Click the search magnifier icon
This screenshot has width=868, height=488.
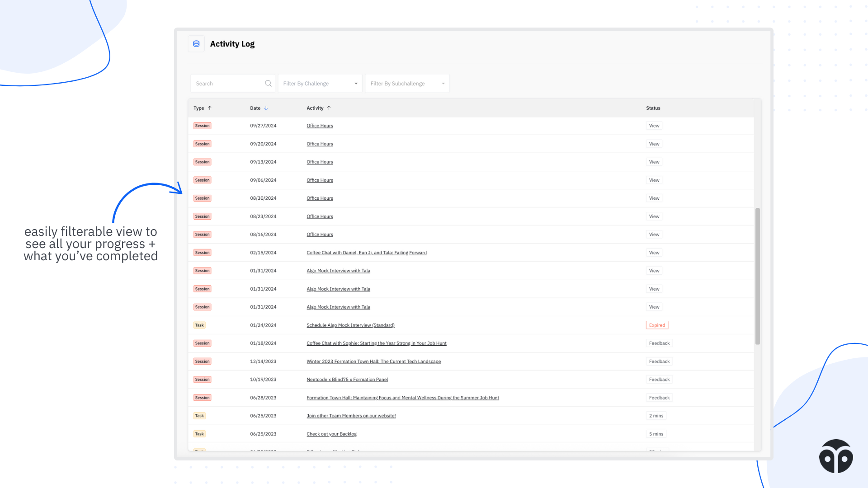click(268, 84)
